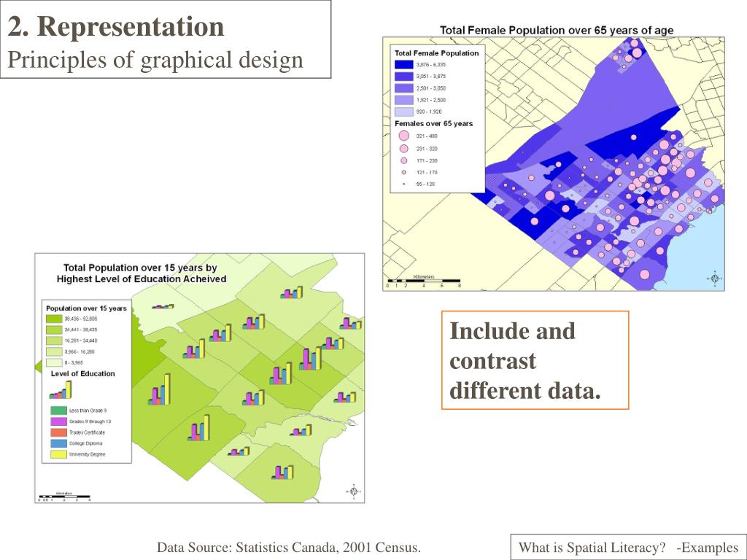Pick the 16,281 - 24,440 green swatch

pyautogui.click(x=54, y=341)
